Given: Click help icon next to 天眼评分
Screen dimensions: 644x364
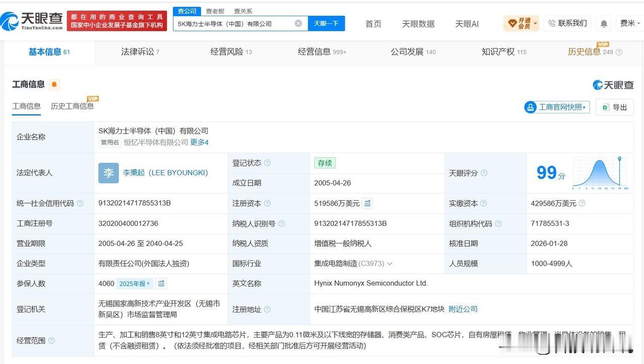Looking at the screenshot, I should [x=484, y=173].
